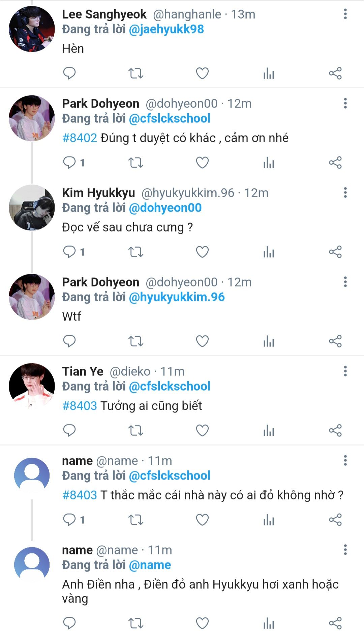
Task: Open more options on Tian Ye's tweet
Action: click(x=345, y=371)
